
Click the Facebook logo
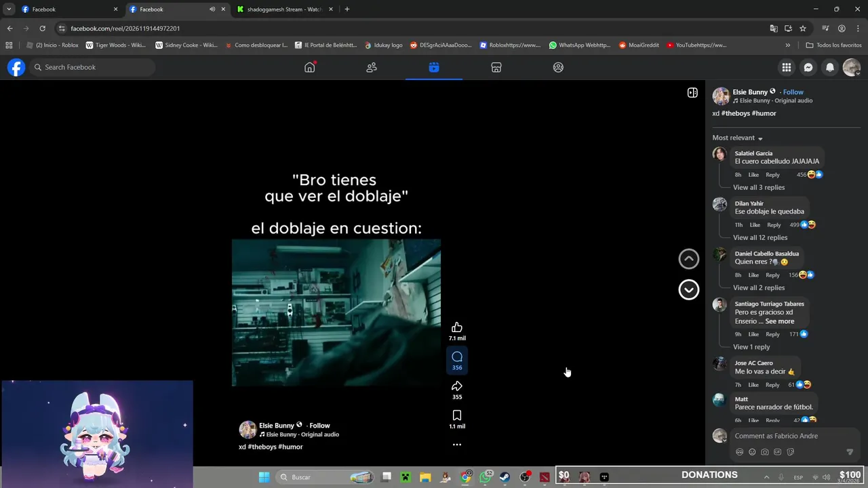click(16, 67)
